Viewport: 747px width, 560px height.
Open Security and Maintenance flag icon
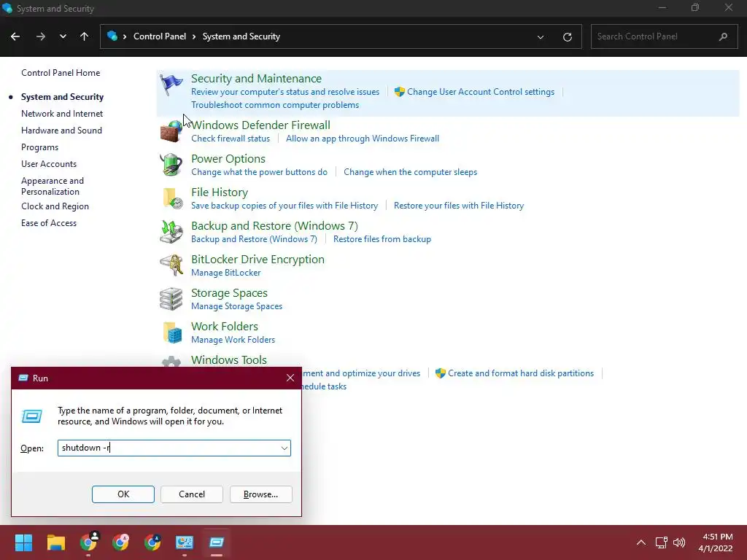pyautogui.click(x=171, y=85)
